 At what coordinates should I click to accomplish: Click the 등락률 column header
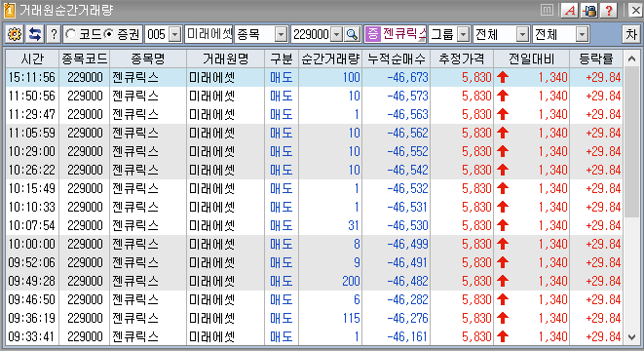[596, 59]
